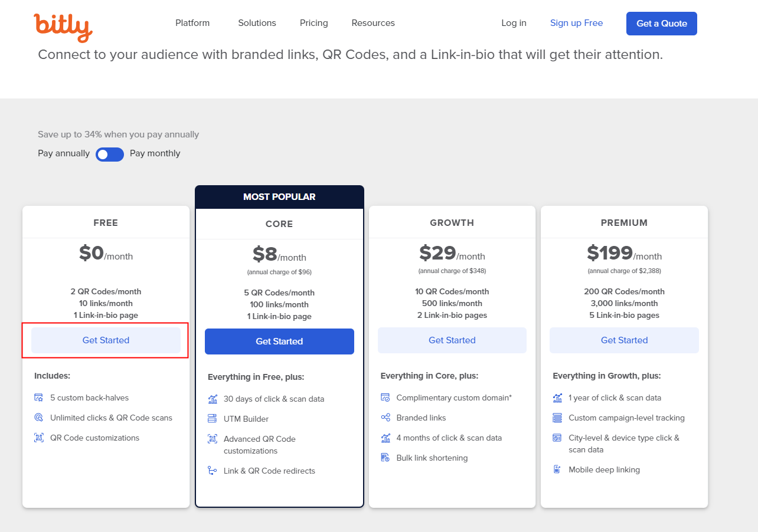Click the icon next to UTM Builder
This screenshot has height=532, width=758.
click(x=213, y=419)
